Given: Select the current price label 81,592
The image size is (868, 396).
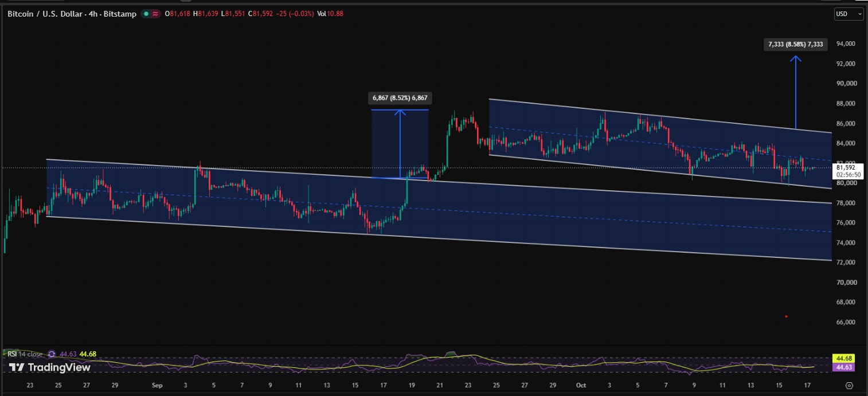Looking at the screenshot, I should 846,168.
